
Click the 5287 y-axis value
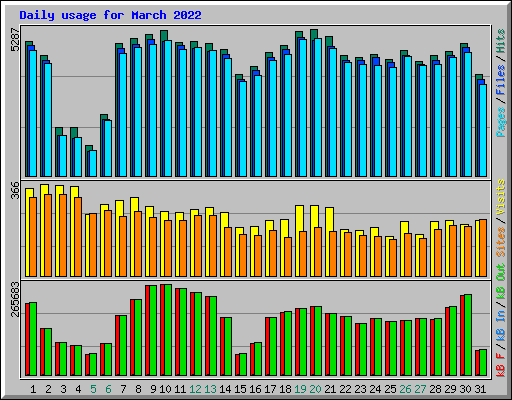coord(15,39)
